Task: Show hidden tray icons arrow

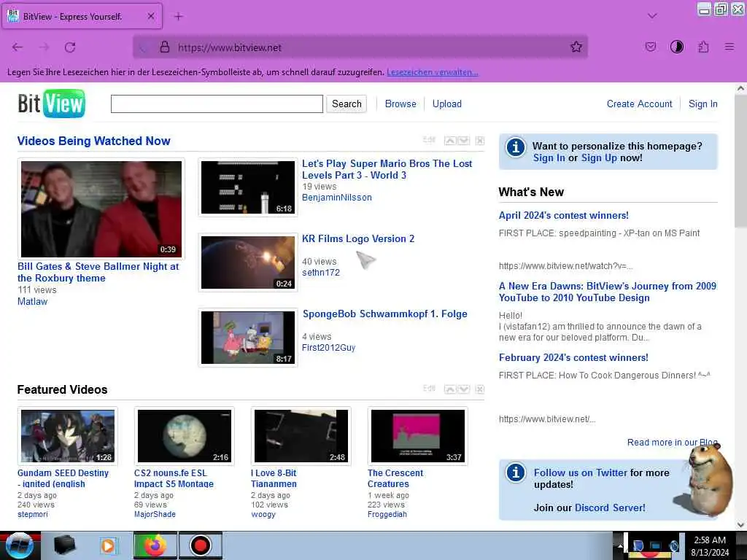Action: 620,545
